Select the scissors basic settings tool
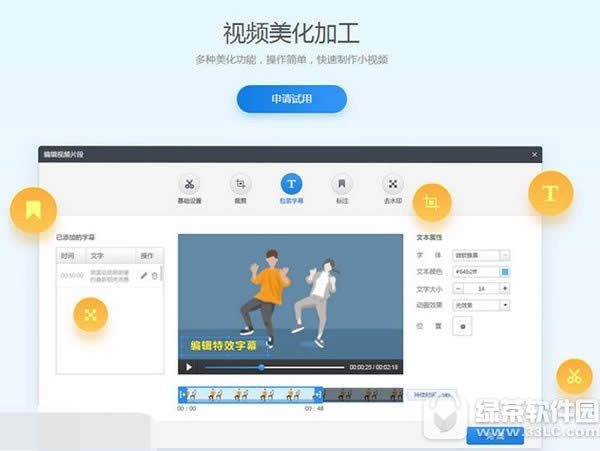Viewport: 600px width, 451px height. (189, 184)
